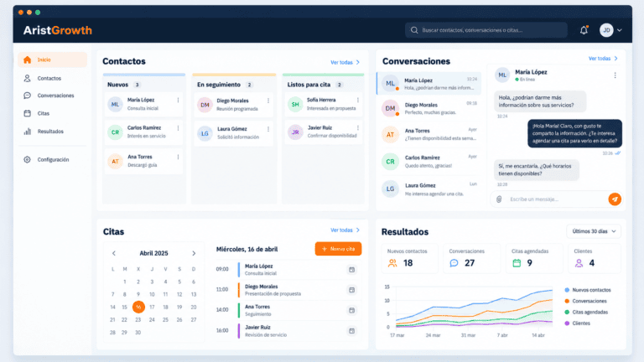
Task: Click the AristGrowth logo
Action: [58, 30]
